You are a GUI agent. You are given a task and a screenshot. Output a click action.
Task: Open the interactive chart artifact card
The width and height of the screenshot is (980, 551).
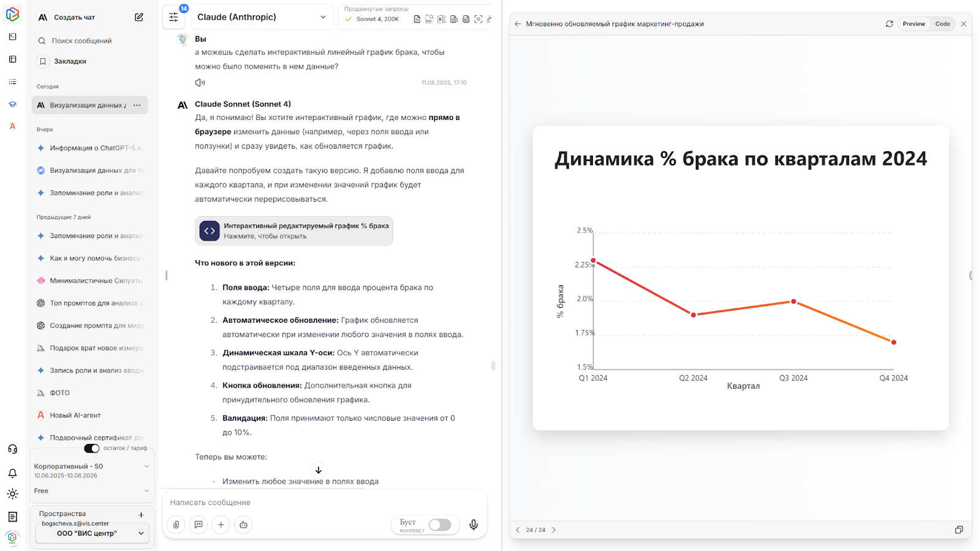(x=294, y=231)
